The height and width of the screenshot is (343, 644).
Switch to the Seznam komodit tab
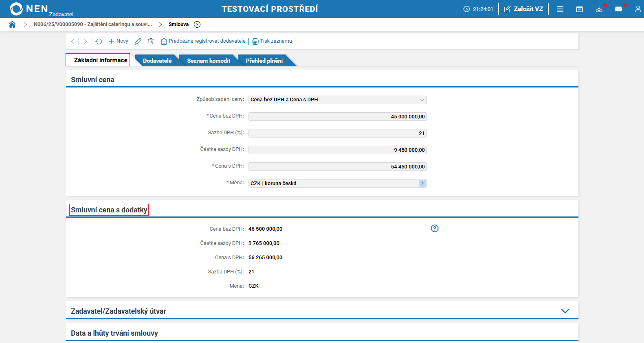pos(209,61)
